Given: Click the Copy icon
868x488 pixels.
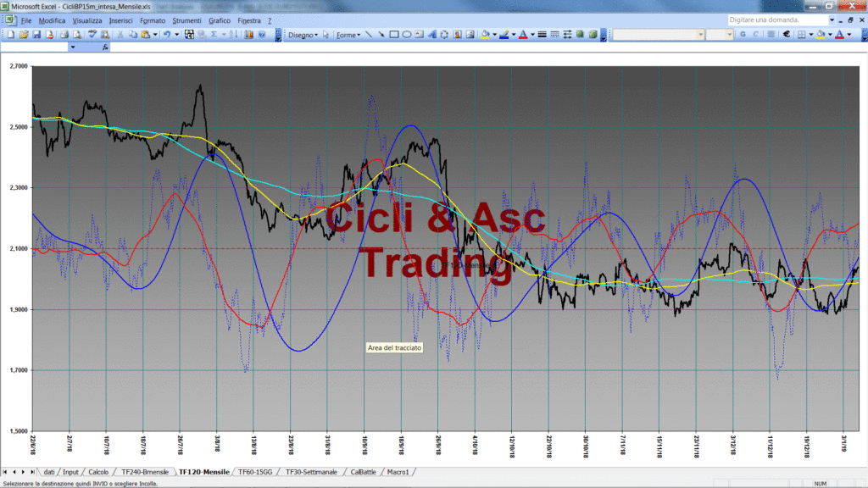Looking at the screenshot, I should pyautogui.click(x=133, y=34).
